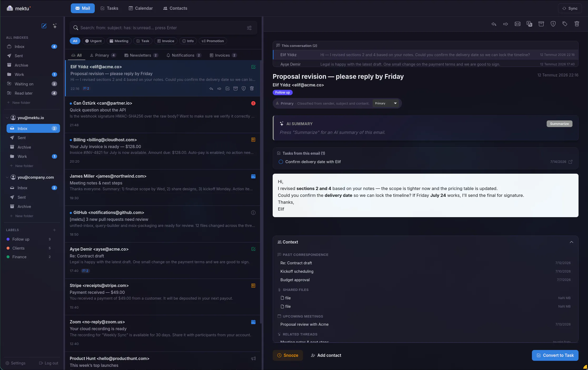The image size is (588, 370).
Task: Expand thread count badge on Elif email
Action: pyautogui.click(x=86, y=89)
